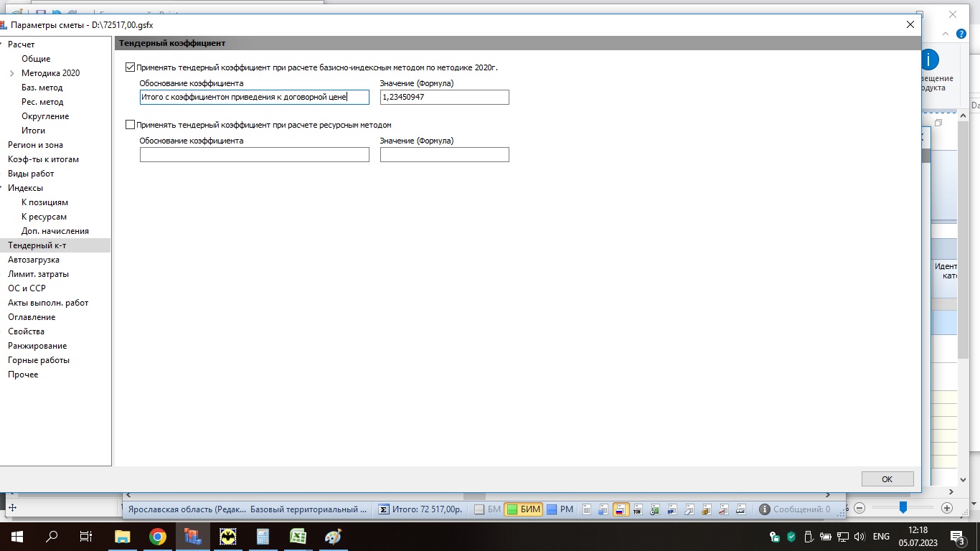Uncheck tender coefficient for basis-index method 2020
Screen dimensions: 980x551
pyautogui.click(x=130, y=67)
